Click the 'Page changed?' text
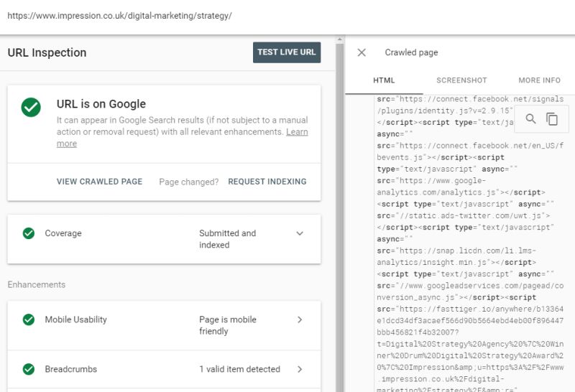 click(189, 182)
